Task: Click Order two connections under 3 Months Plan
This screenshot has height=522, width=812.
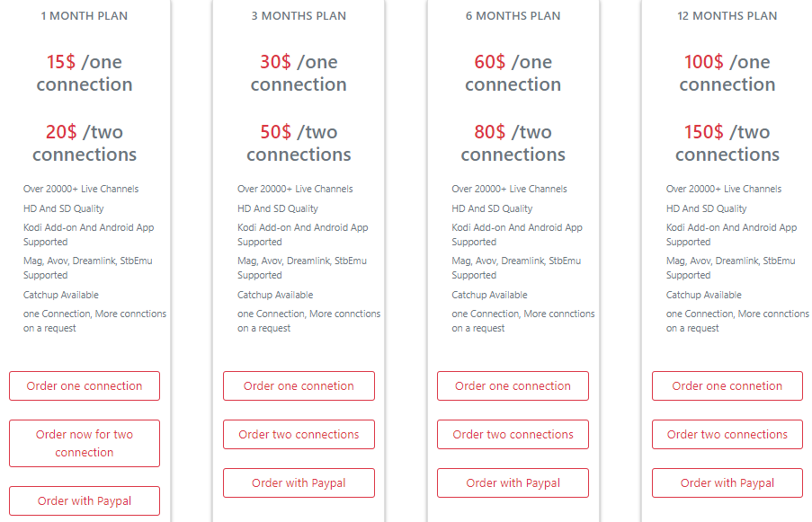Action: 299,434
